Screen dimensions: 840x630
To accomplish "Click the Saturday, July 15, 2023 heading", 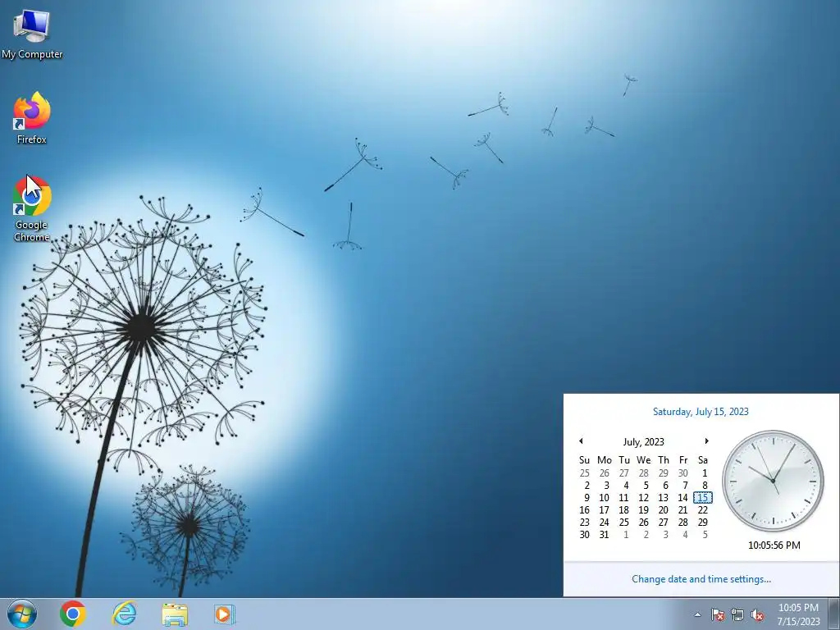I will click(701, 412).
